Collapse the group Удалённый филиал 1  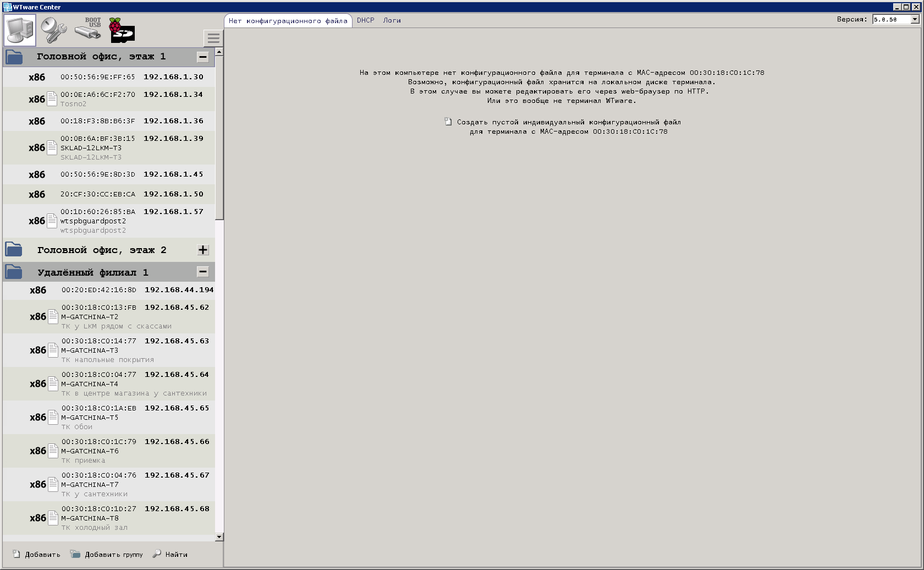pyautogui.click(x=203, y=271)
